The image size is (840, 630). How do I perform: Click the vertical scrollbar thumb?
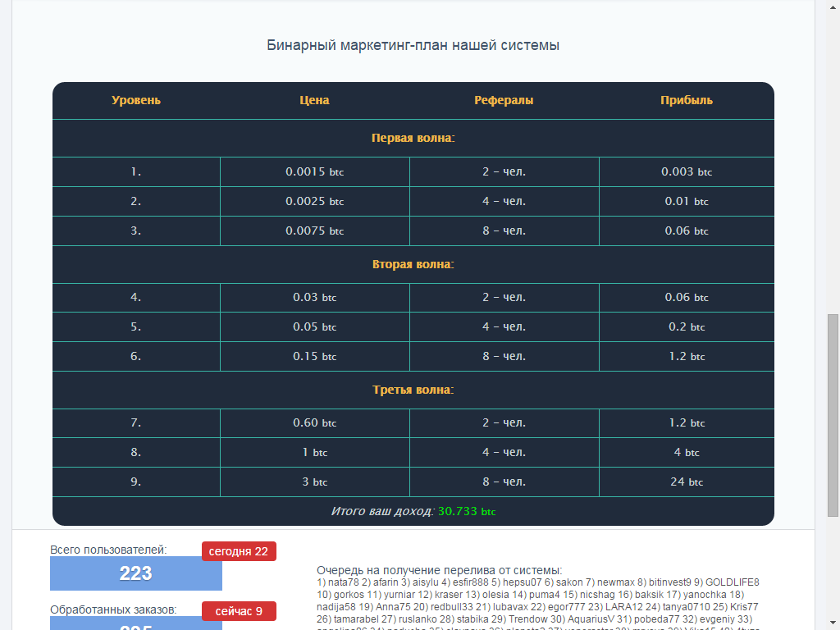(x=833, y=414)
